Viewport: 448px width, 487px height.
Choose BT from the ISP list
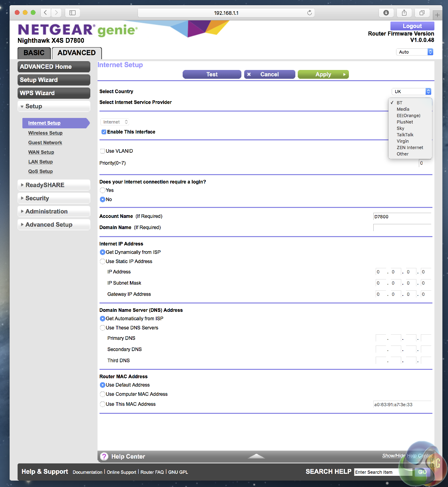tap(410, 103)
